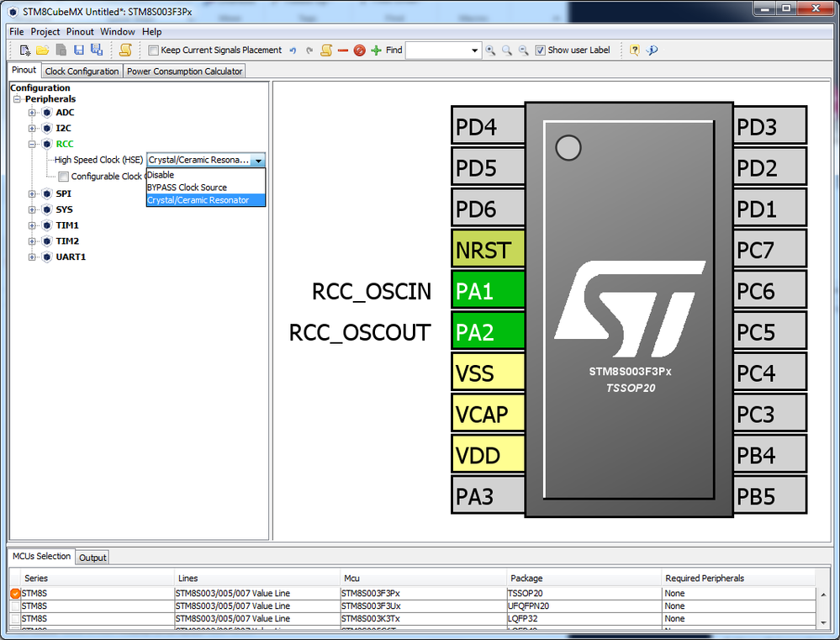Image resolution: width=840 pixels, height=640 pixels.
Task: Click the NRST pin on the chip
Action: [488, 250]
